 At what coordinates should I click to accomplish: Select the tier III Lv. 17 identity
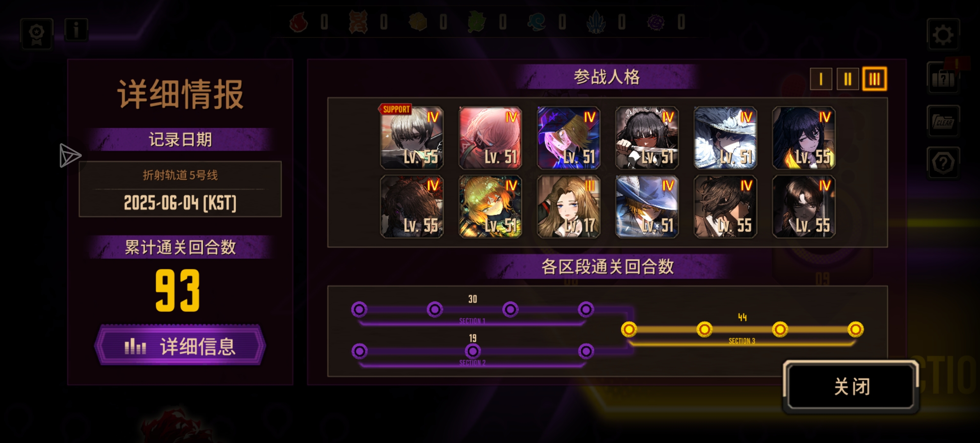(x=568, y=206)
